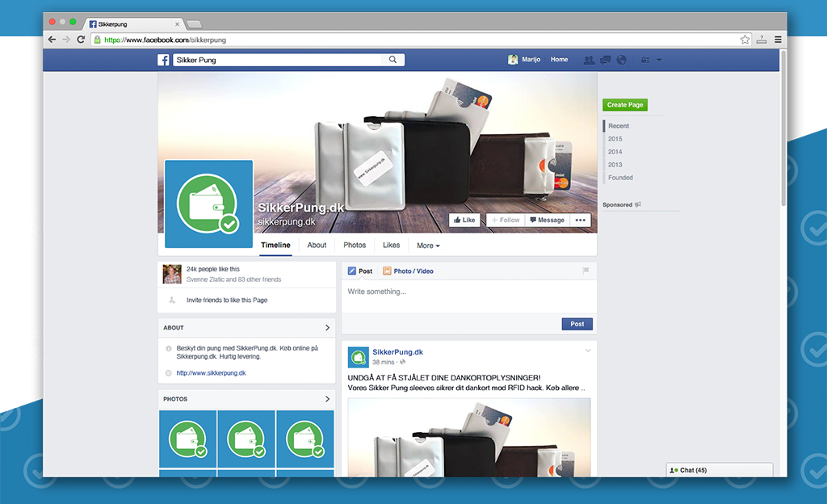Viewport: 827px width, 504px height.
Task: Open the account dropdown arrow in the top bar
Action: click(x=659, y=60)
